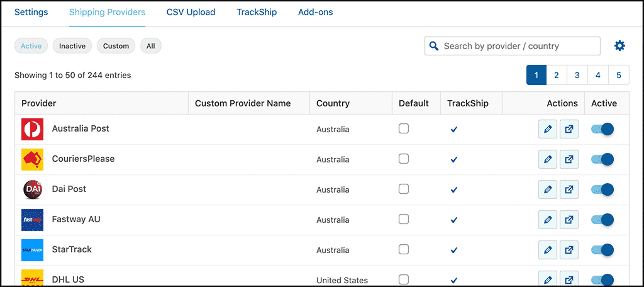Viewport: 644px width, 287px height.
Task: Jump to page 4 of results
Action: (x=598, y=76)
